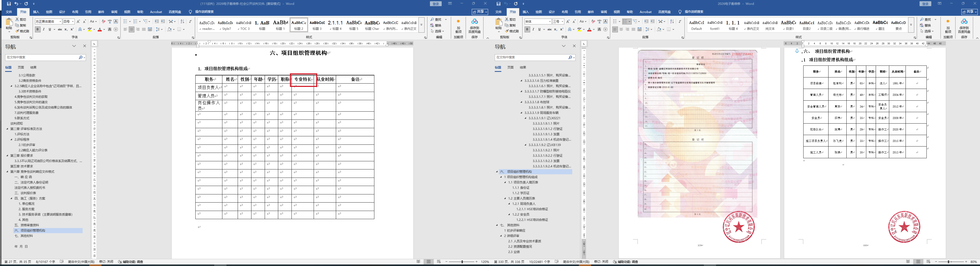Decrease font size in the right Word window
980x266 pixels.
[574, 22]
